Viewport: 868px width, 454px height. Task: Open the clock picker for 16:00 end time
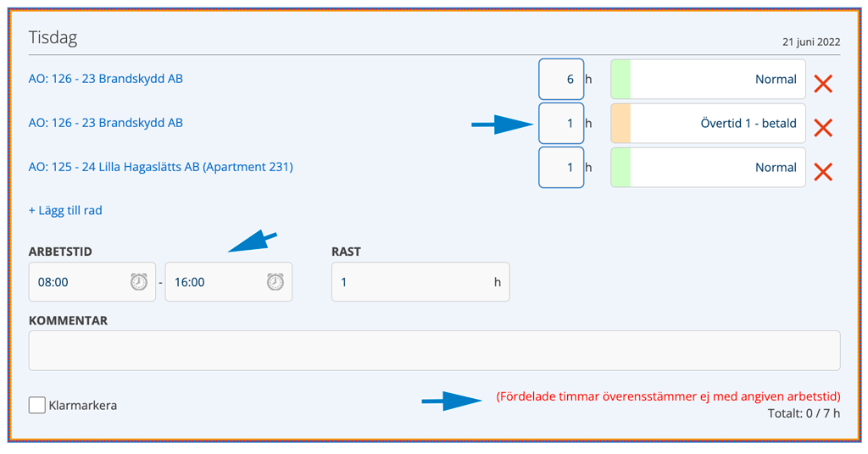[x=275, y=281]
